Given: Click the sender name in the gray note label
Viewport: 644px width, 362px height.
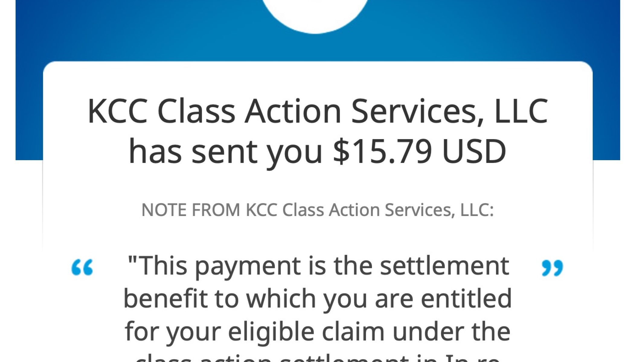Looking at the screenshot, I should click(x=370, y=210).
